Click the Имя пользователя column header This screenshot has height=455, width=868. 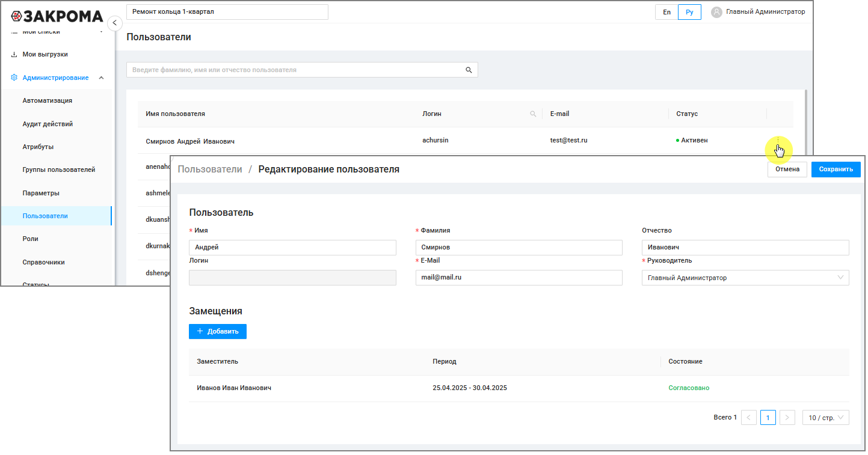click(x=176, y=114)
